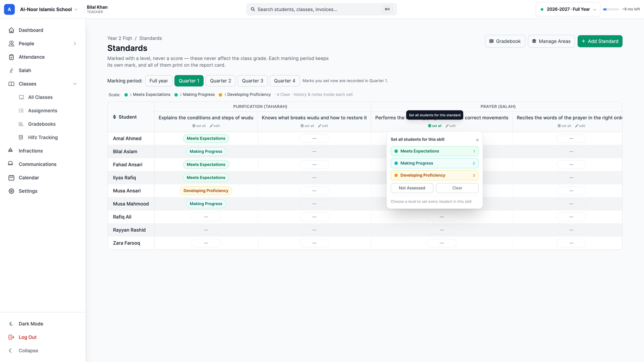This screenshot has height=362, width=644.
Task: Click the Salah prayer icon
Action: pyautogui.click(x=11, y=70)
